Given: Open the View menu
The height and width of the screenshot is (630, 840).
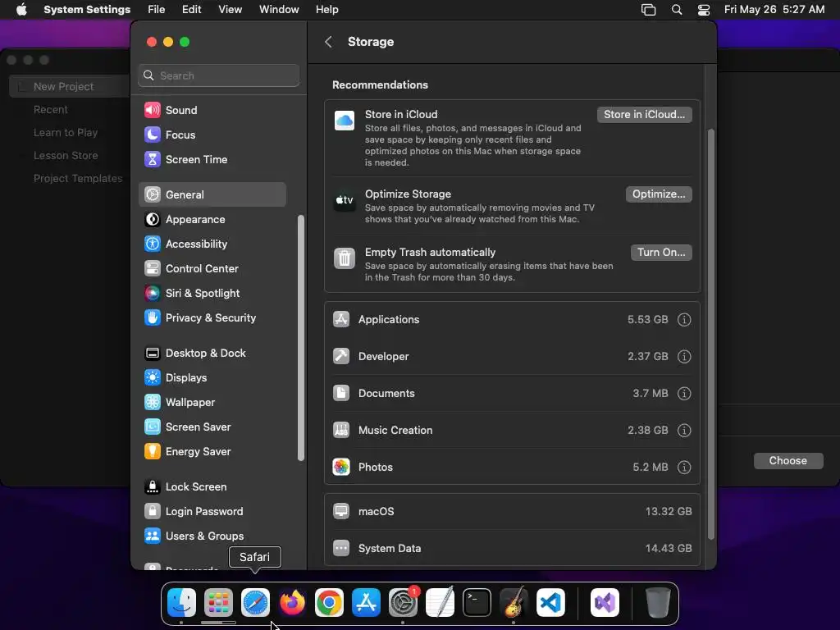Looking at the screenshot, I should 230,10.
